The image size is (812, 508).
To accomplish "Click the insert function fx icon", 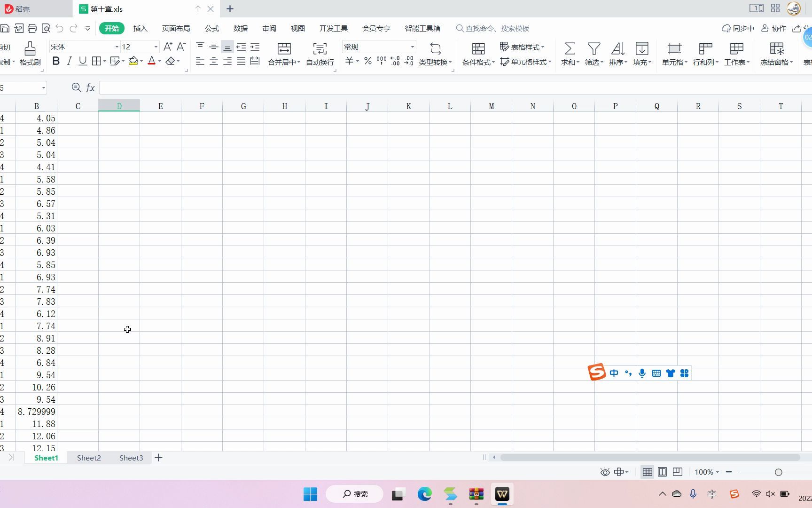I will click(90, 87).
